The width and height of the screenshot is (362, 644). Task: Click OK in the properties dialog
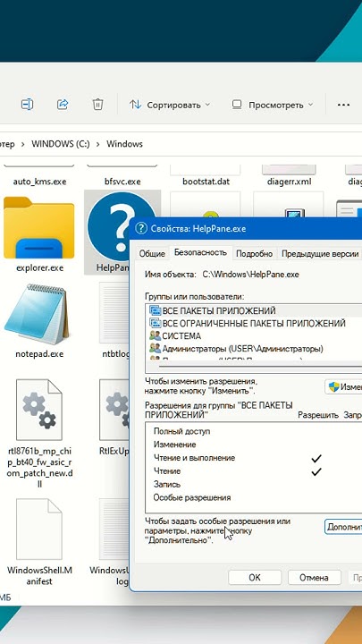tap(255, 578)
